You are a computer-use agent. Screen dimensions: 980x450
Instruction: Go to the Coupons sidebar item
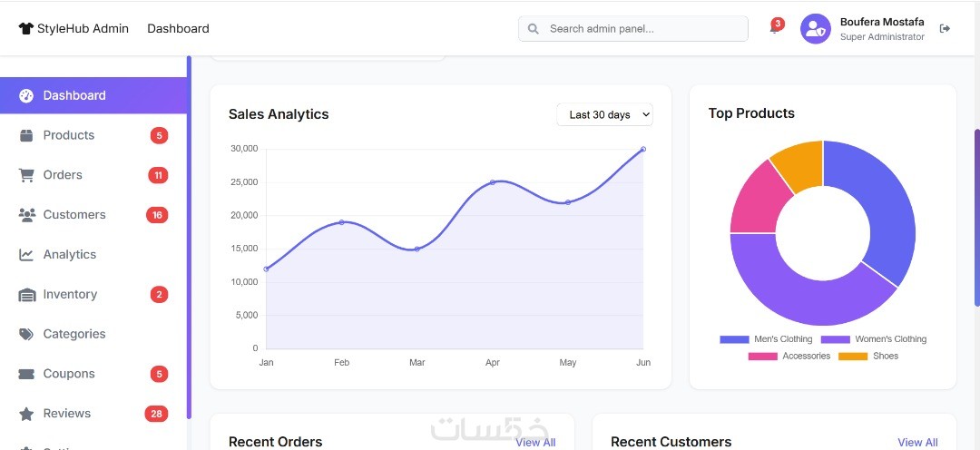pos(93,374)
